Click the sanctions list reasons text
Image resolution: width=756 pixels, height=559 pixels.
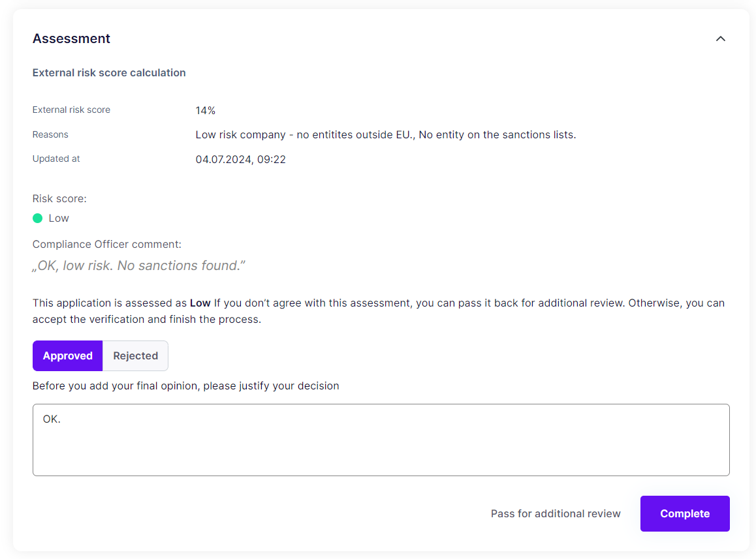[x=385, y=135]
